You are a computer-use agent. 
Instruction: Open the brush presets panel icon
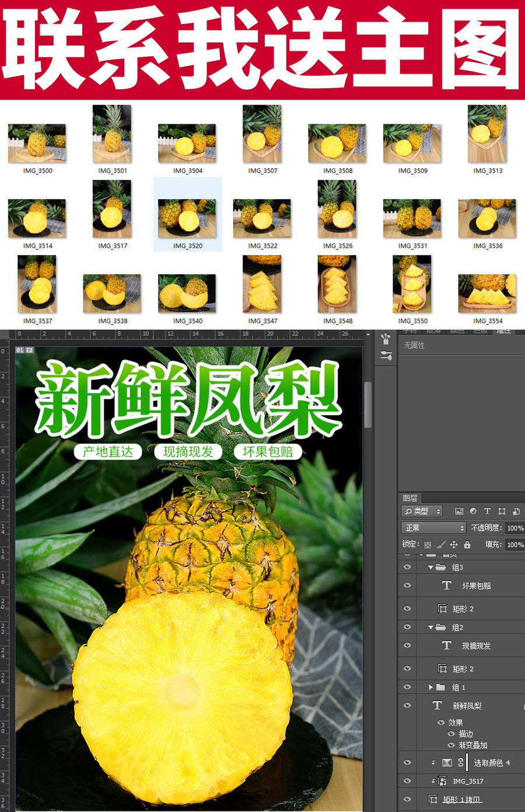pyautogui.click(x=386, y=340)
